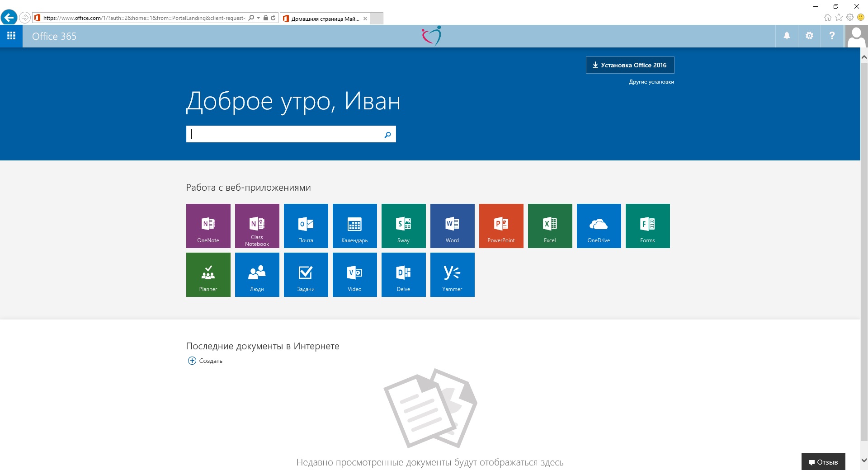Open the Video tile
Screen dimensions: 868x470
tap(354, 274)
